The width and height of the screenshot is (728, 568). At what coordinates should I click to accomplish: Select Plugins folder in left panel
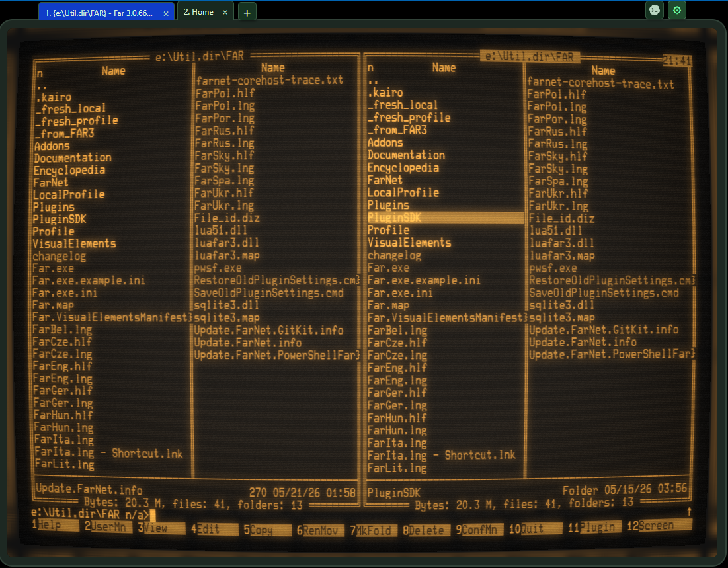pos(54,207)
